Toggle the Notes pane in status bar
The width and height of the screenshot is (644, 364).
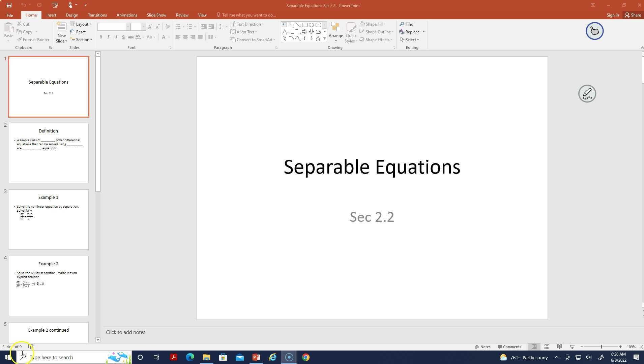482,346
